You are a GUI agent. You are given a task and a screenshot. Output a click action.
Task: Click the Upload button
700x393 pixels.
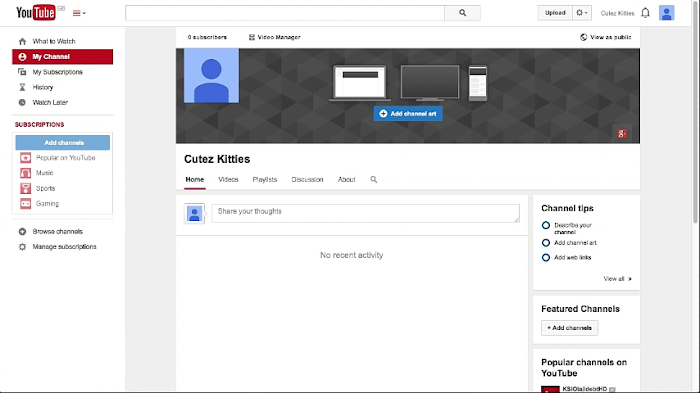555,13
